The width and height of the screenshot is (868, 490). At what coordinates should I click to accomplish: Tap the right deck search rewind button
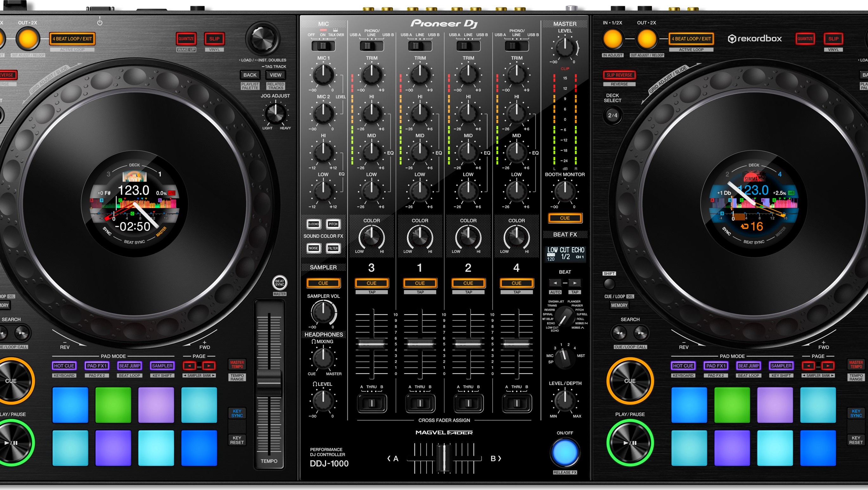[619, 333]
